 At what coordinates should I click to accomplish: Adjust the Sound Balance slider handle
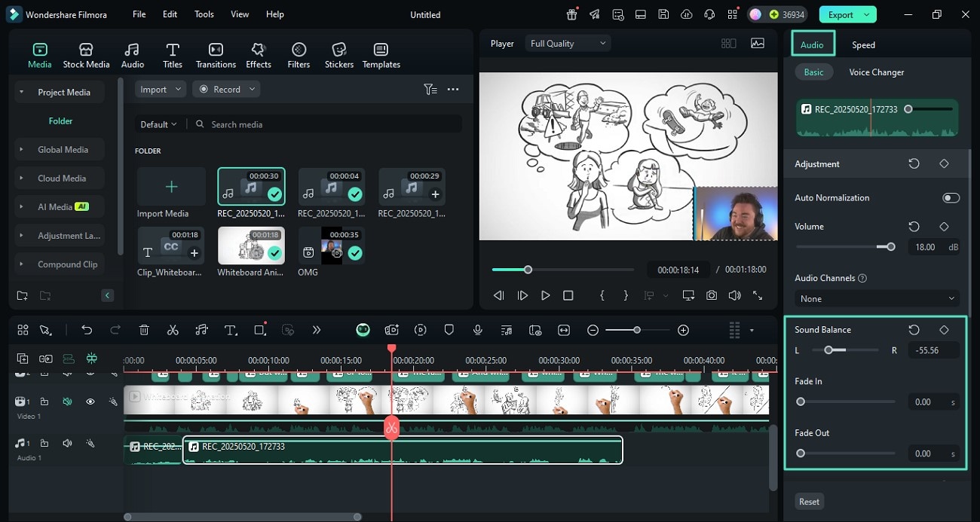click(828, 350)
